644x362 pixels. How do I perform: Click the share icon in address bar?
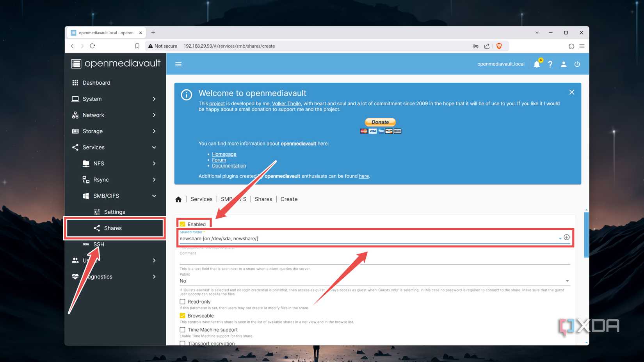point(487,46)
